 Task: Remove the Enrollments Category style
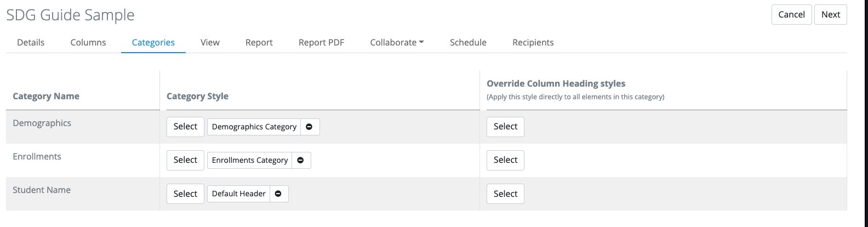[300, 160]
